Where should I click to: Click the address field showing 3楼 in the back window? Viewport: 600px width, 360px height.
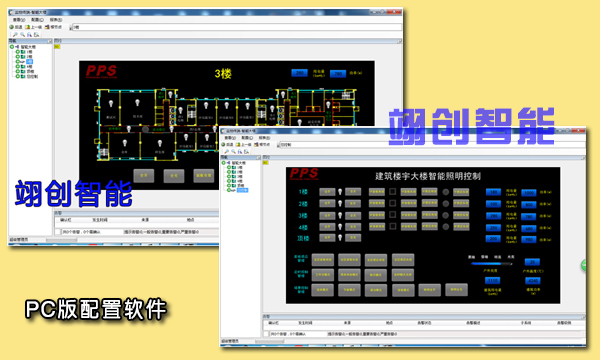pyautogui.click(x=237, y=27)
